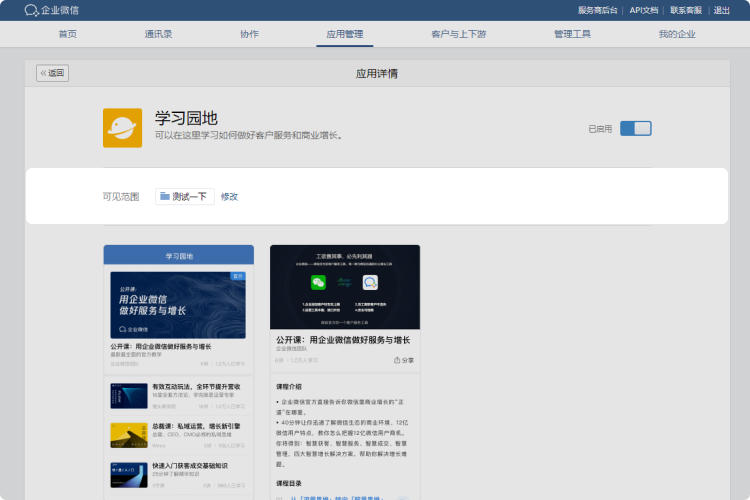Open the 总裁课 yellow course thumbnail

coord(129,435)
